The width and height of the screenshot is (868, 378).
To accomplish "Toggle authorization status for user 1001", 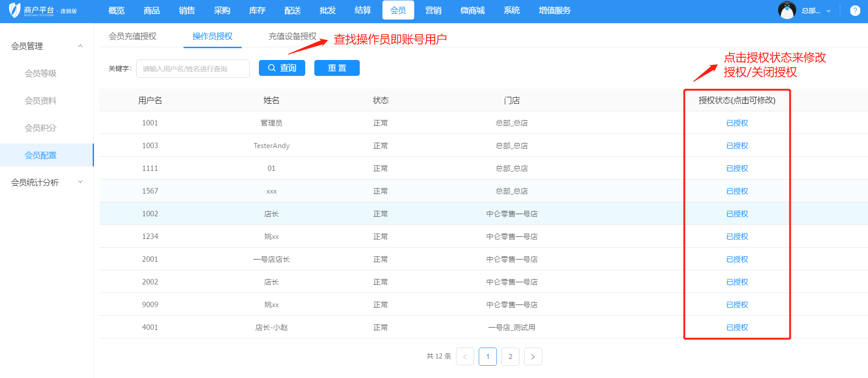I will (x=737, y=123).
